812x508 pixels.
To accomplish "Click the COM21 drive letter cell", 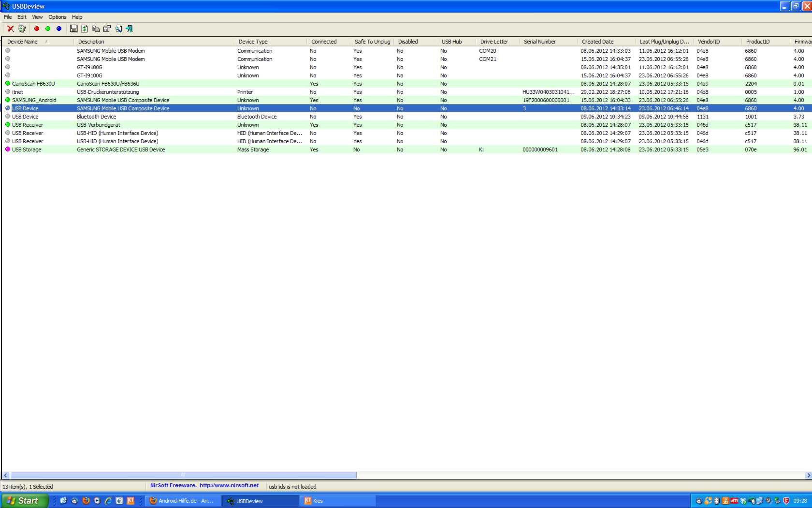I will point(487,59).
